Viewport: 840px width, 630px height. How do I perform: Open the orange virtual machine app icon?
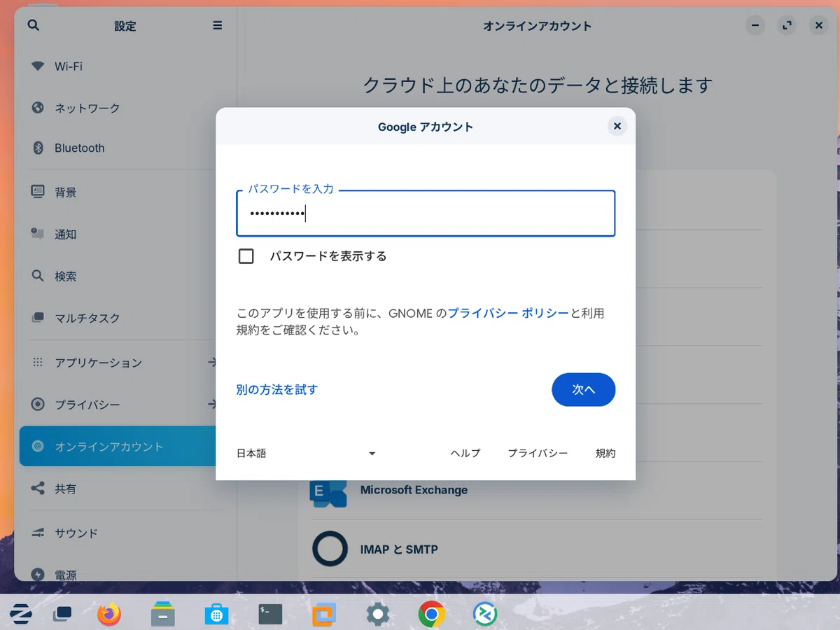pos(324,615)
